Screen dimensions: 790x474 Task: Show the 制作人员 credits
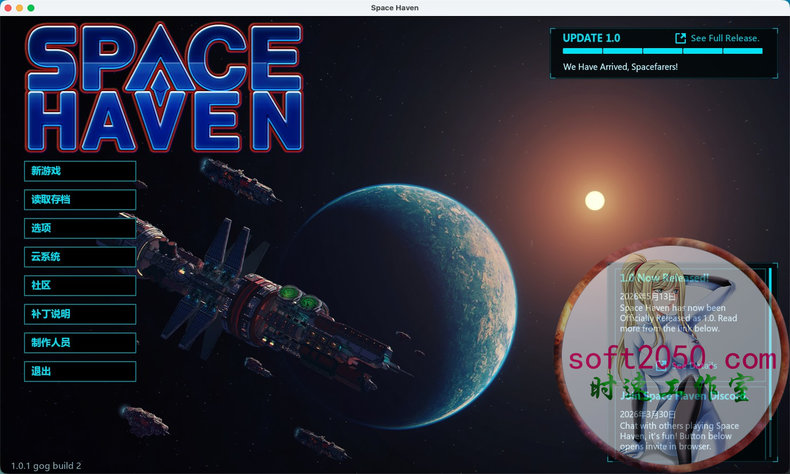click(80, 343)
